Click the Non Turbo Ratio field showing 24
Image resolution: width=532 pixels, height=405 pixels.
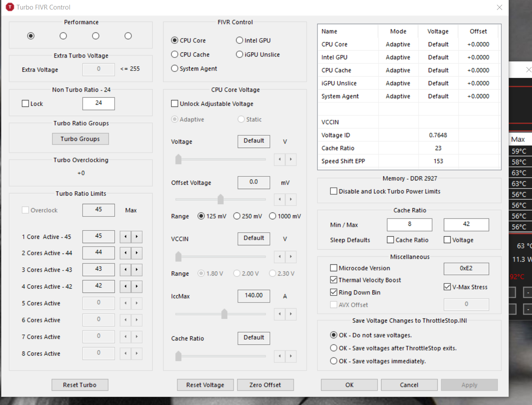pos(99,103)
